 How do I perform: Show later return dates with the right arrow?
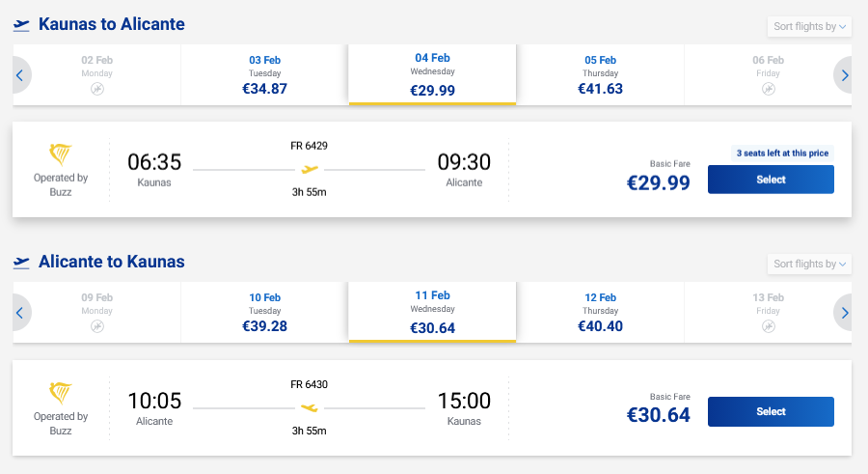[845, 313]
